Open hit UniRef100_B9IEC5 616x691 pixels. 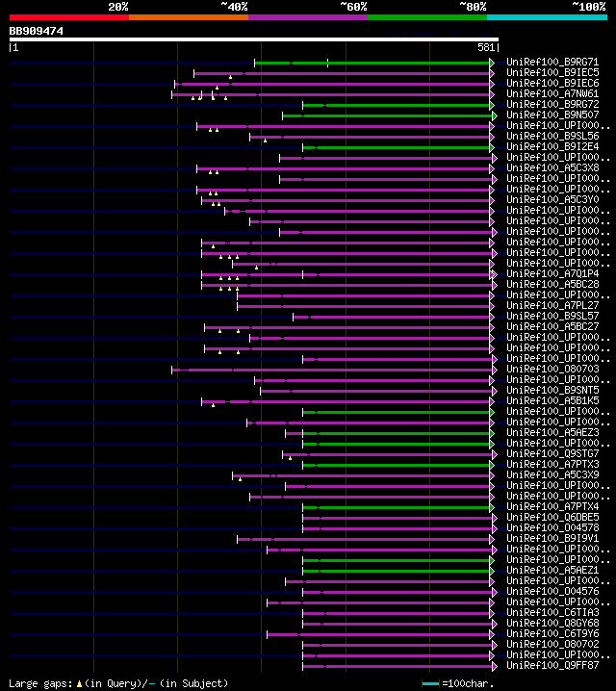point(552,72)
